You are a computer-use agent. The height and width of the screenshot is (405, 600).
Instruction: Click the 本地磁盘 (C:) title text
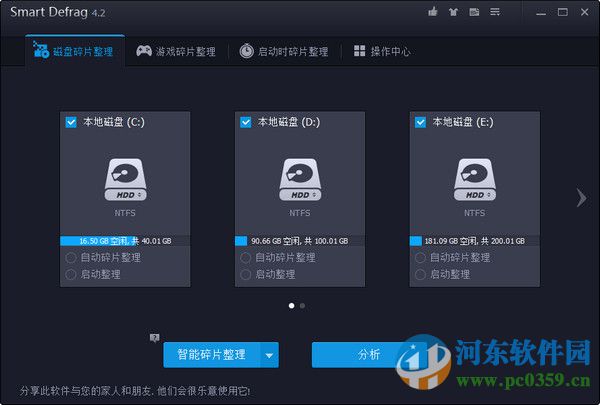coord(114,122)
